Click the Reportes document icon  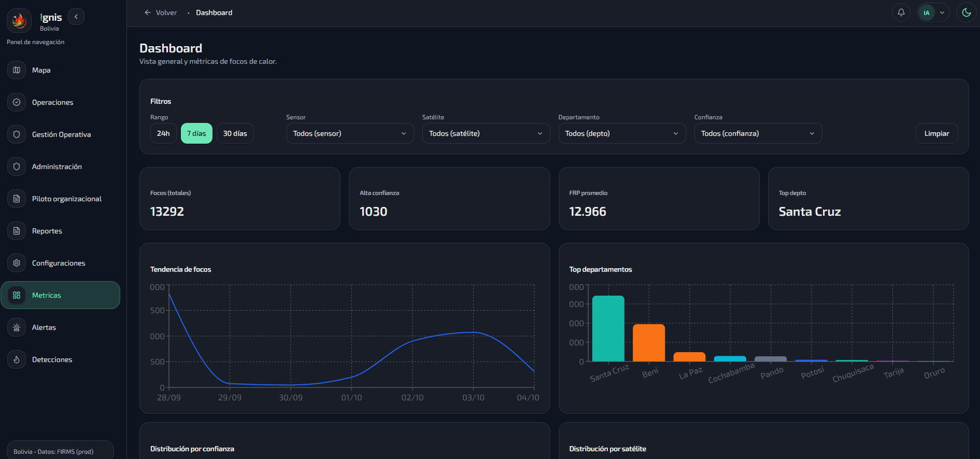pos(17,231)
